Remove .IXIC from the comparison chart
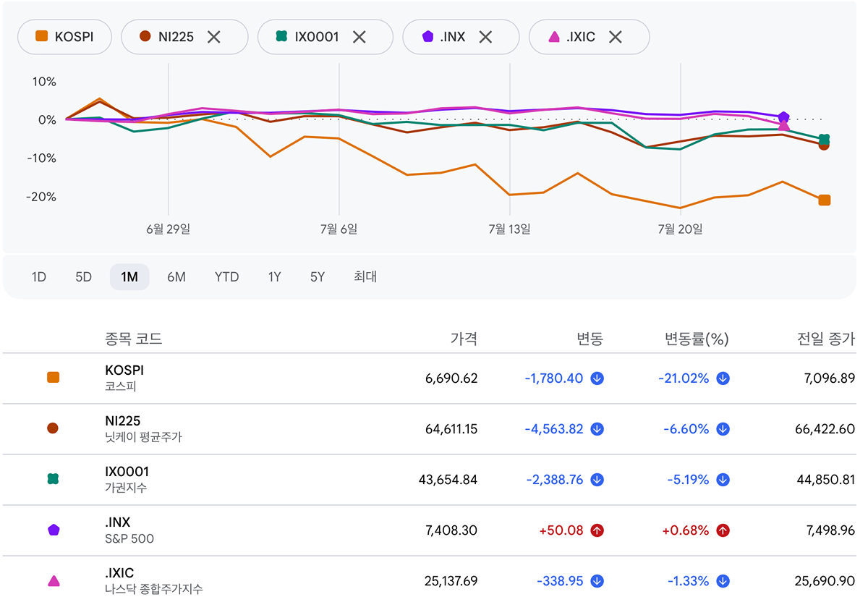The image size is (868, 610). 615,37
